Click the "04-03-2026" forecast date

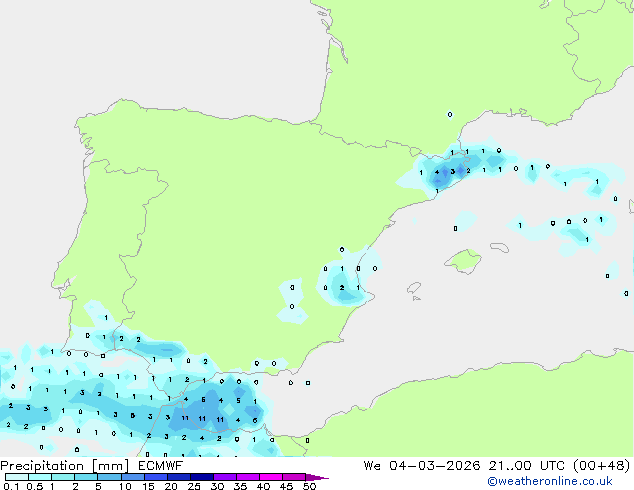tap(435, 466)
